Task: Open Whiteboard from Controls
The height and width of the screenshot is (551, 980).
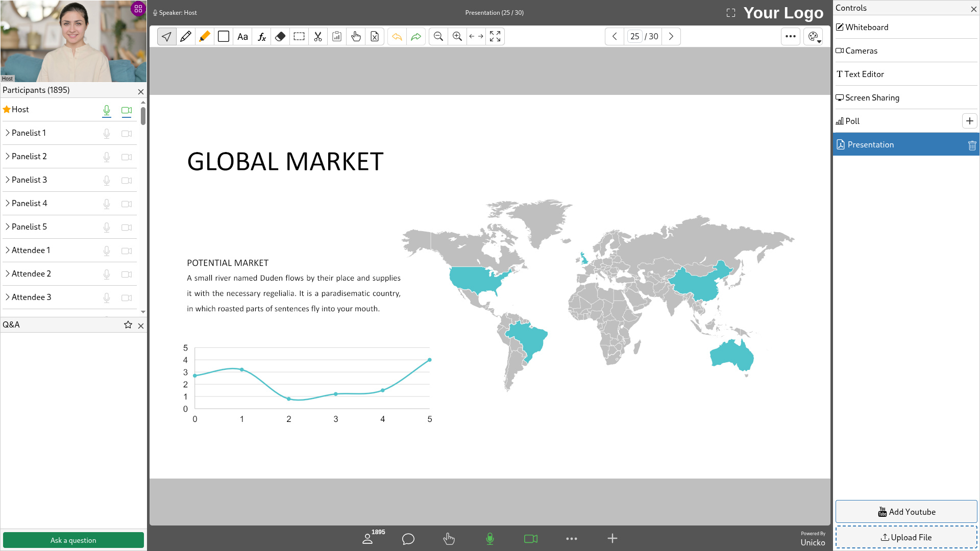Action: point(906,27)
